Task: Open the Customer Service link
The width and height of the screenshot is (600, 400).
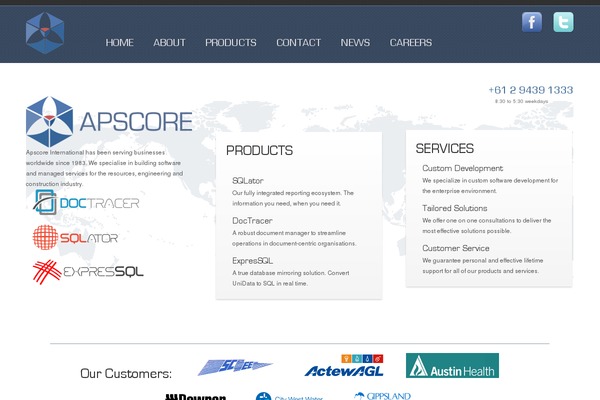Action: click(x=456, y=248)
